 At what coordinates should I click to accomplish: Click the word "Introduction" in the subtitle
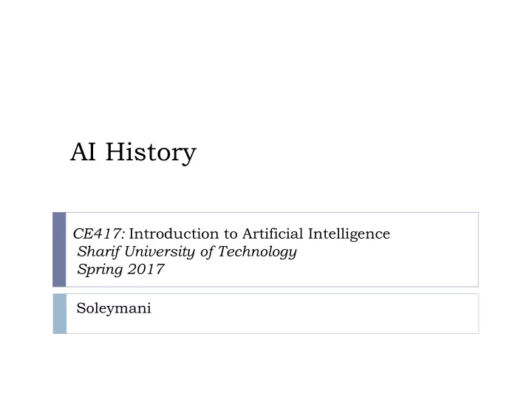pyautogui.click(x=174, y=233)
